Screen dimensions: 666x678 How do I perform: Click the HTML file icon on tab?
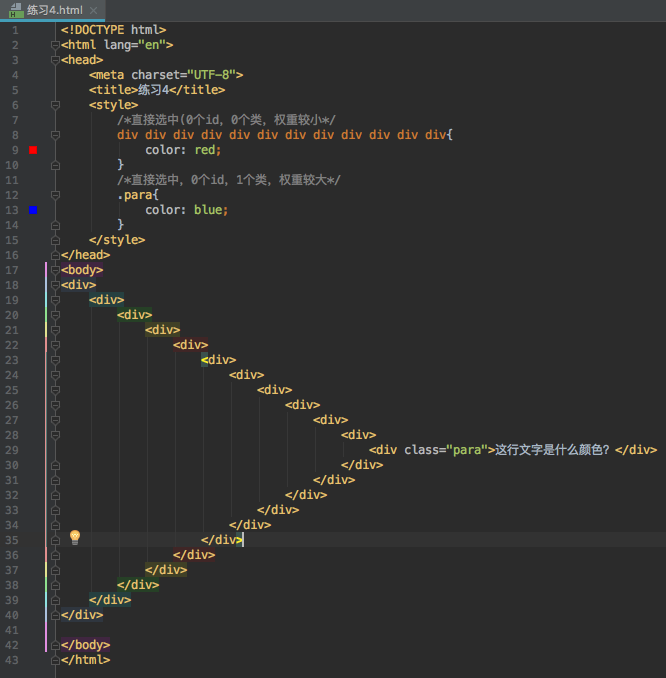[16, 10]
